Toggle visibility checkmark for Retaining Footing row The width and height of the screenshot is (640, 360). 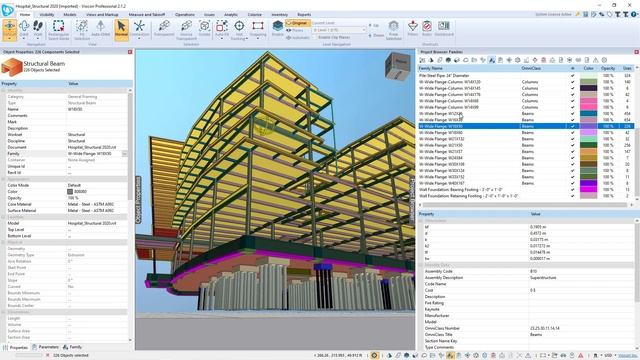click(572, 196)
